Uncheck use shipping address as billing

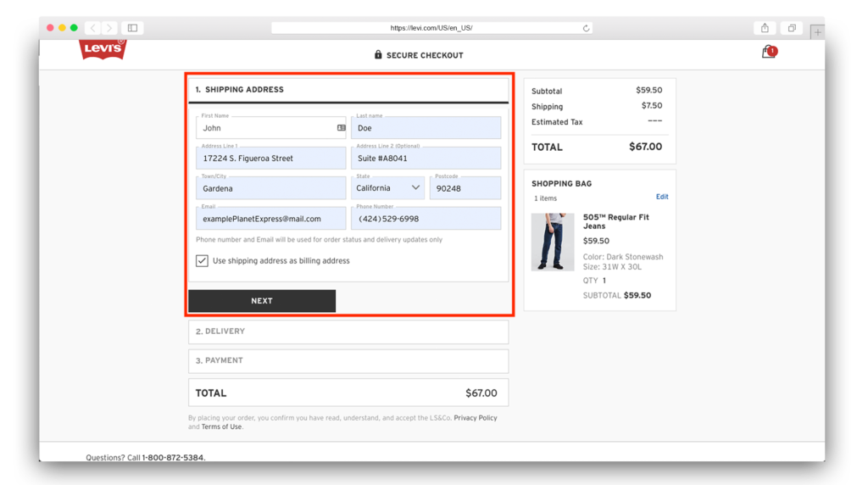(202, 261)
